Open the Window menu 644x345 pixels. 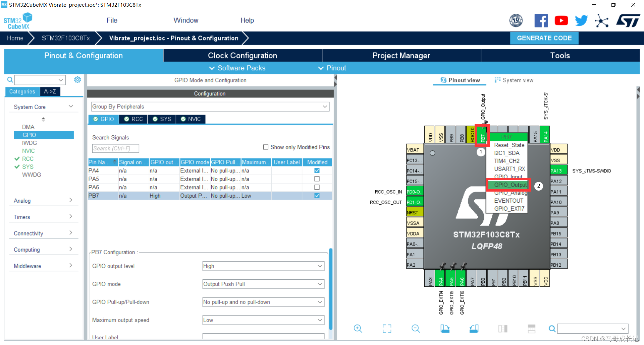pos(186,20)
